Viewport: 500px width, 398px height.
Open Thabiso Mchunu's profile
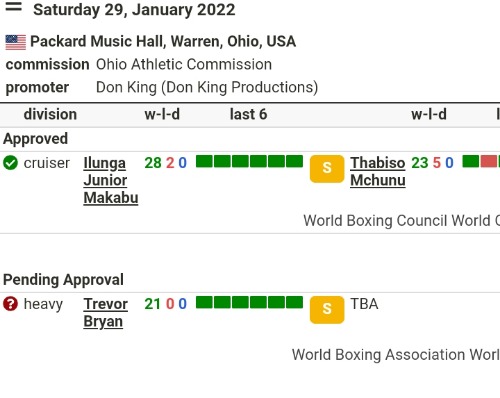pos(378,172)
